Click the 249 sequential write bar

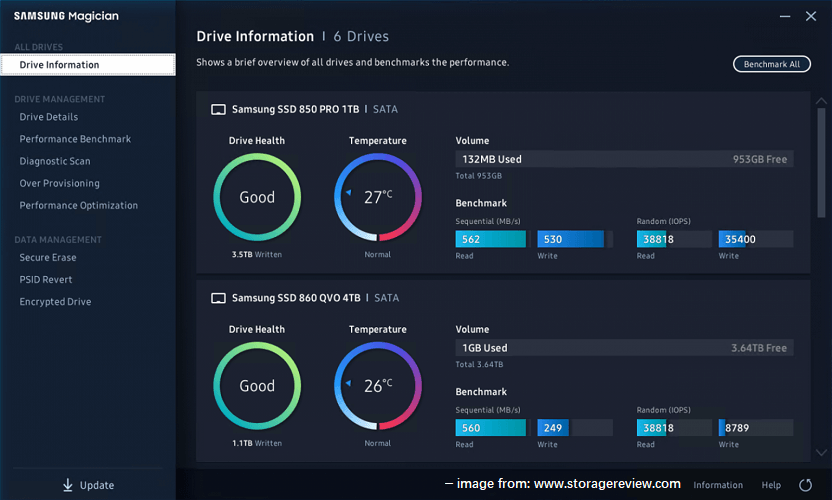[x=575, y=428]
